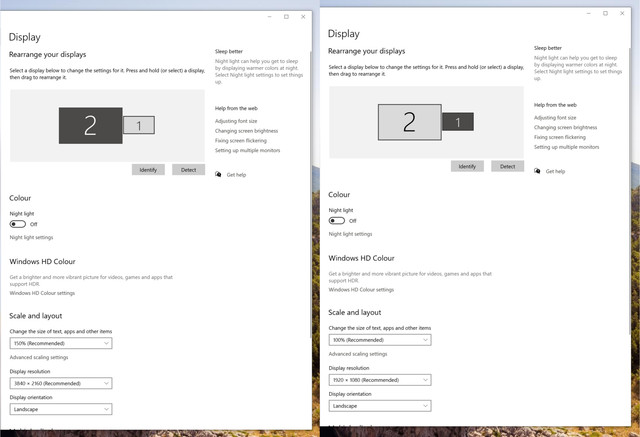Toggle Night light switch in left window

click(x=18, y=224)
